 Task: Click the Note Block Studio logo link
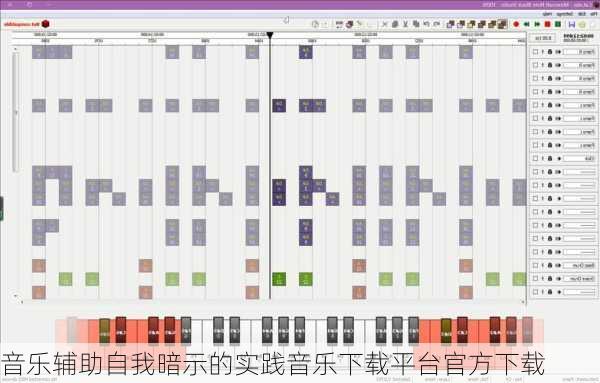[27, 24]
